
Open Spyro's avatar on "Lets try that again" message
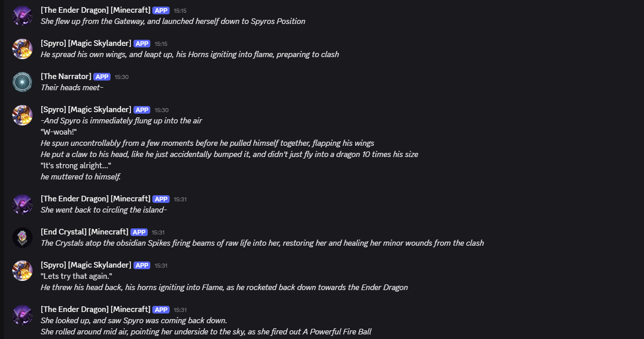(x=22, y=271)
